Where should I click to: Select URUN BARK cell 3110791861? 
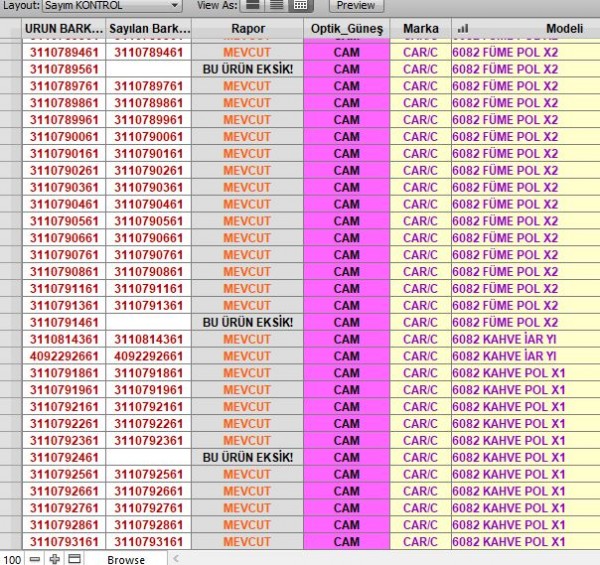[x=64, y=373]
